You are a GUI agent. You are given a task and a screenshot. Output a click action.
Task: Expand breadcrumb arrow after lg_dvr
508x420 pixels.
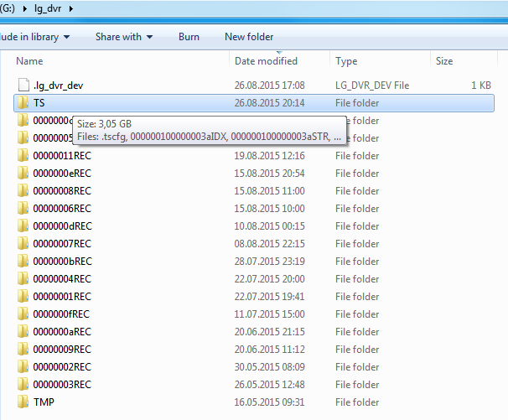70,9
